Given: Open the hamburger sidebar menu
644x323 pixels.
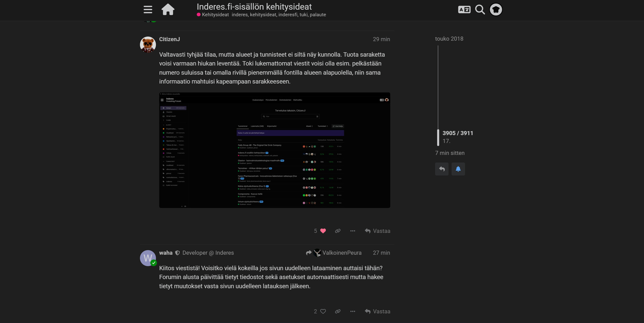Looking at the screenshot, I should 148,10.
